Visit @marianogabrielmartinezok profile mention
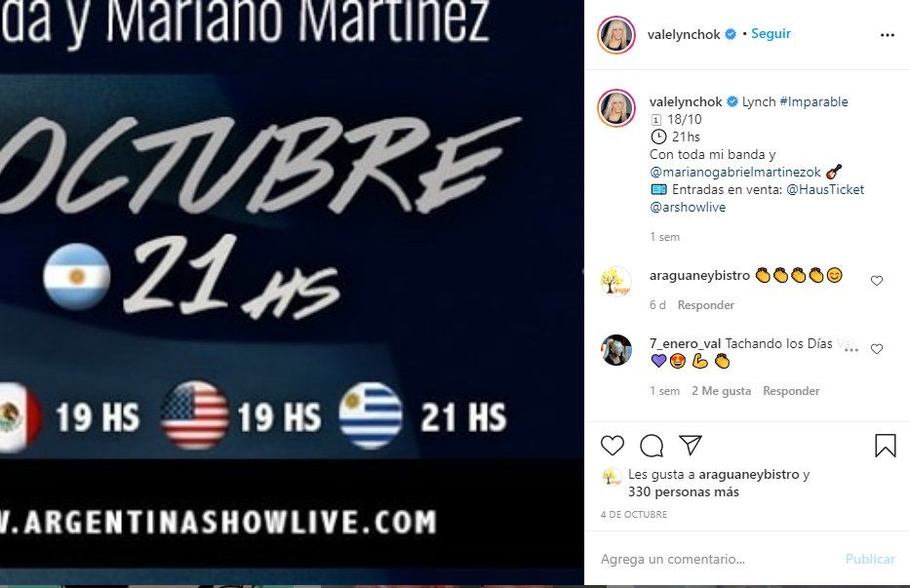 pyautogui.click(x=735, y=172)
